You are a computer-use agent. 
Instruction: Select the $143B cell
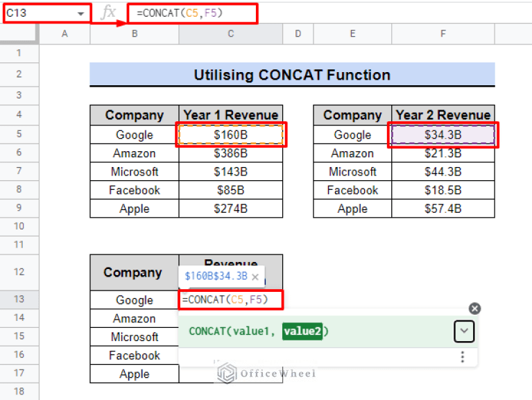(231, 171)
